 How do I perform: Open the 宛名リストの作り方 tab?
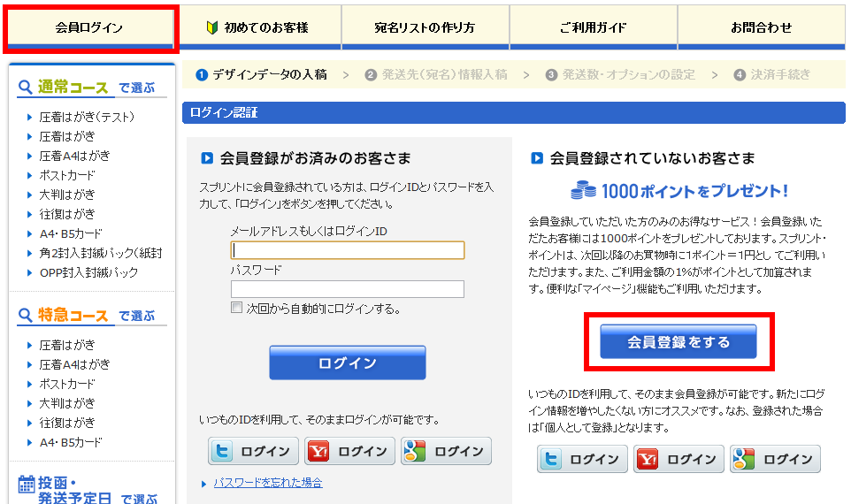pos(425,27)
